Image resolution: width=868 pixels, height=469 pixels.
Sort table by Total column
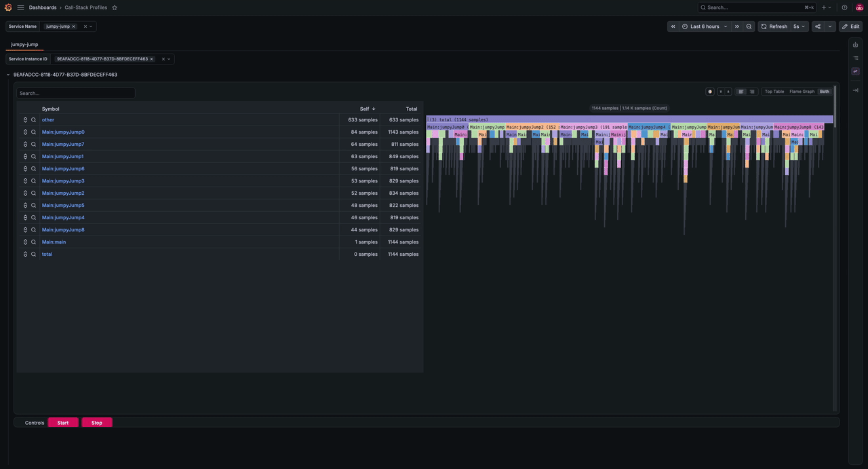pos(412,109)
